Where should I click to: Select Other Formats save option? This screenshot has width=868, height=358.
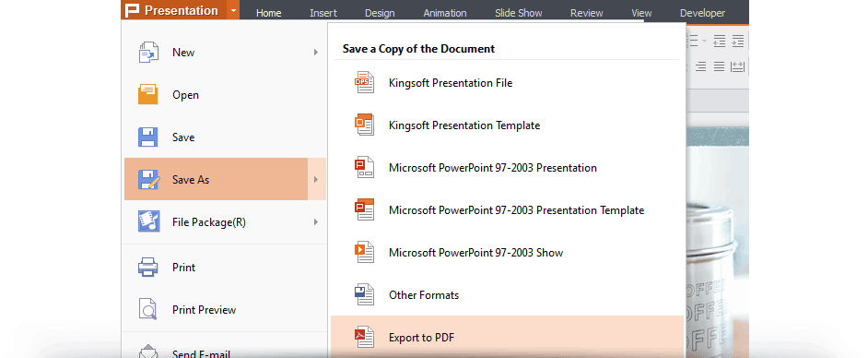(506, 295)
